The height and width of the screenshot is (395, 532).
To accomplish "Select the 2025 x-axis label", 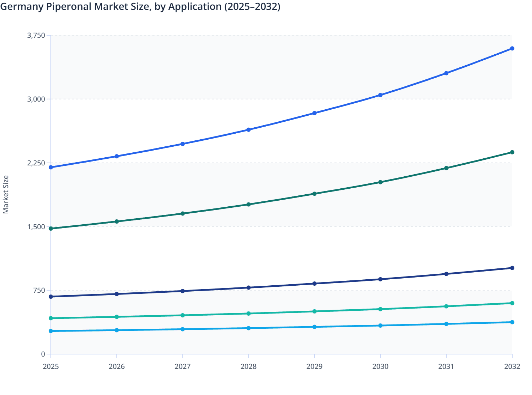I will 50,367.
